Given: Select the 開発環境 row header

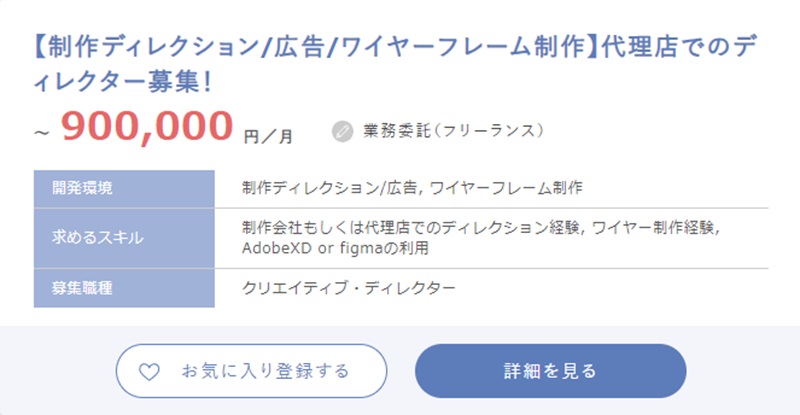Looking at the screenshot, I should pyautogui.click(x=82, y=188).
